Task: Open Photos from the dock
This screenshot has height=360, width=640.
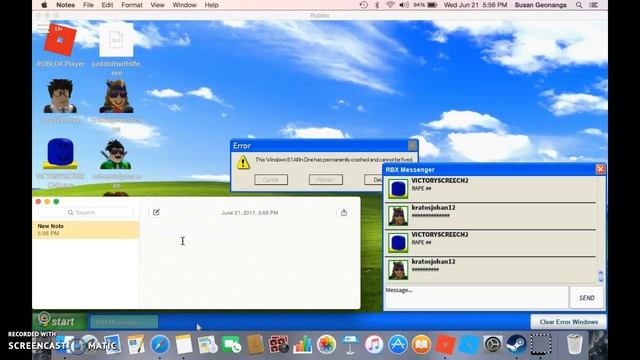Action: (x=326, y=344)
